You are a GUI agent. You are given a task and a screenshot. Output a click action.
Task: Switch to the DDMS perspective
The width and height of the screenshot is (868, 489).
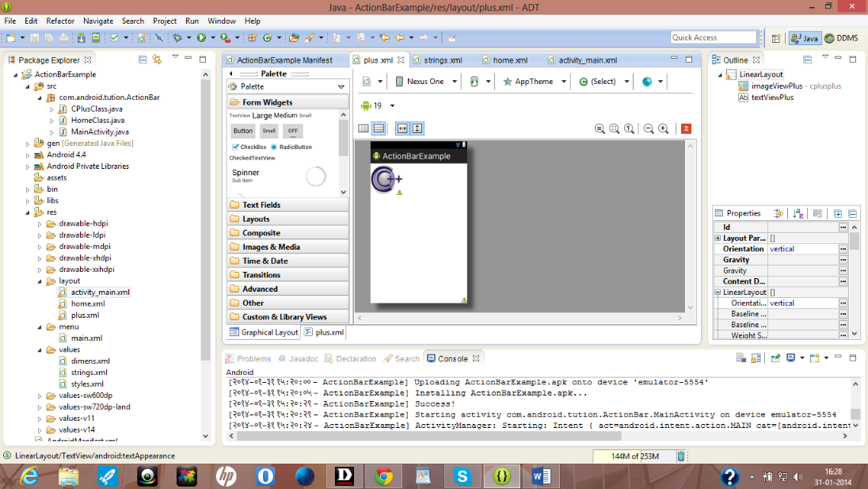point(841,37)
